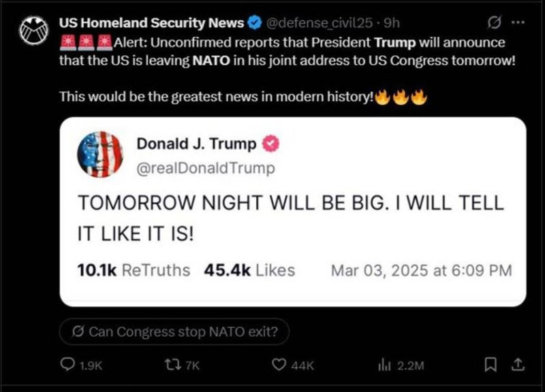Click the US Homeland Security News name
This screenshot has width=545, height=392.
(151, 23)
